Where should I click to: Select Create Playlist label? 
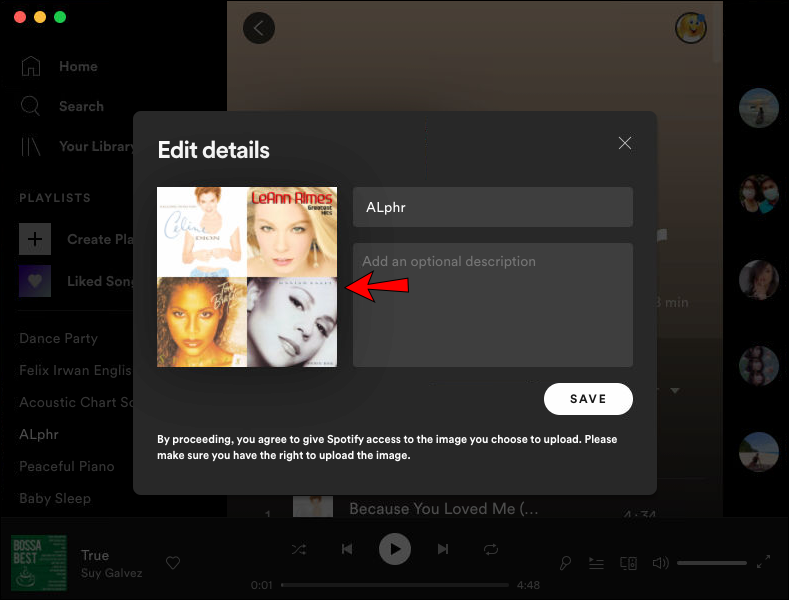point(100,239)
